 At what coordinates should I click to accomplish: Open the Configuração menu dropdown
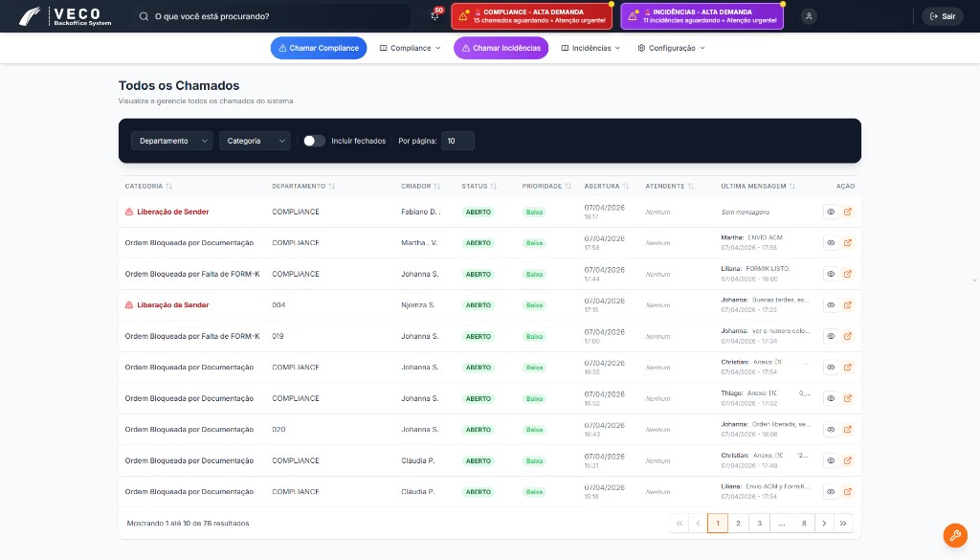(x=671, y=48)
